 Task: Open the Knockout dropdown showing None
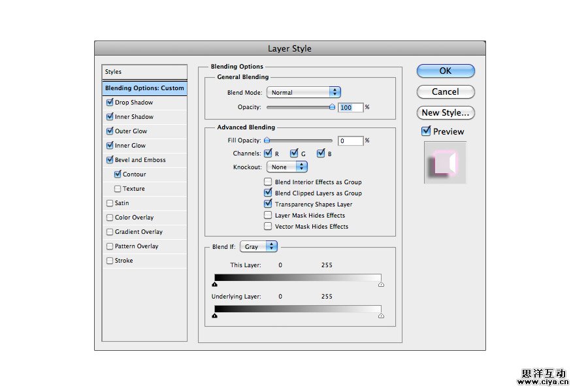coord(287,167)
